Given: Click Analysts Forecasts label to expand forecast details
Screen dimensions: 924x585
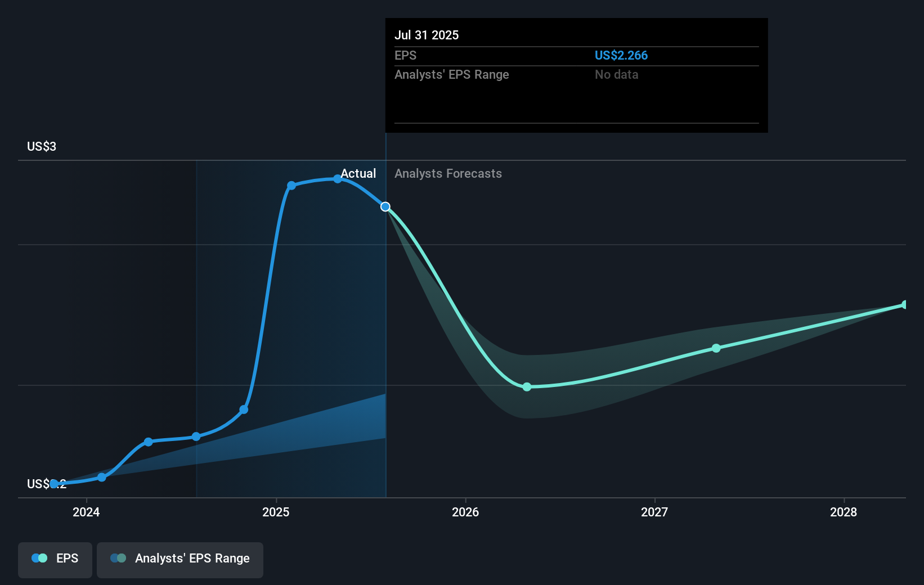Looking at the screenshot, I should [x=448, y=173].
